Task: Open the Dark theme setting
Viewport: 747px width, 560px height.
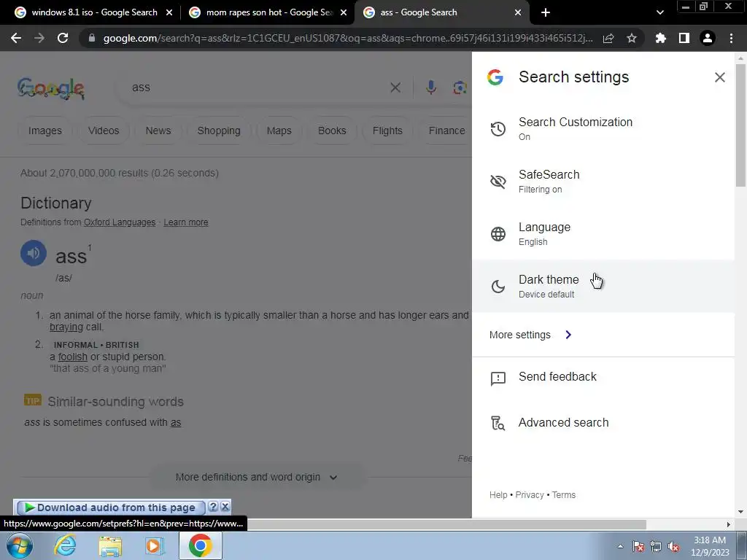Action: point(603,286)
